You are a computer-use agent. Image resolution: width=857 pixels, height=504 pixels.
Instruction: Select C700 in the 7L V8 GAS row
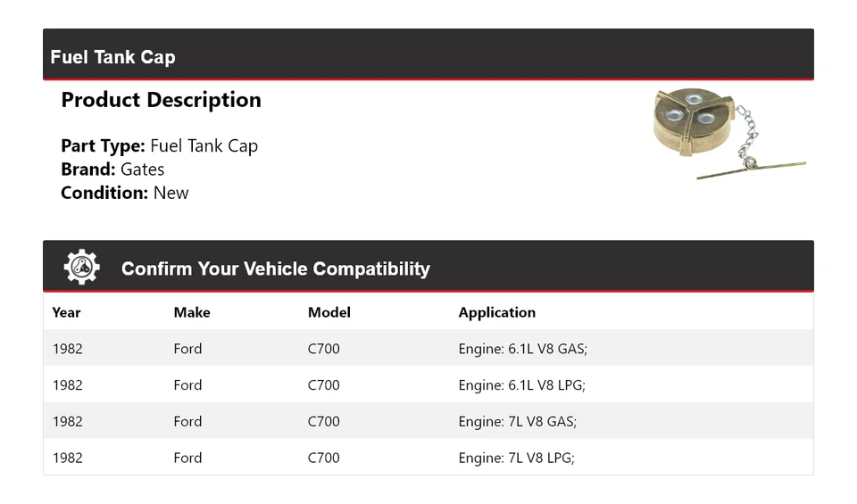pyautogui.click(x=323, y=421)
